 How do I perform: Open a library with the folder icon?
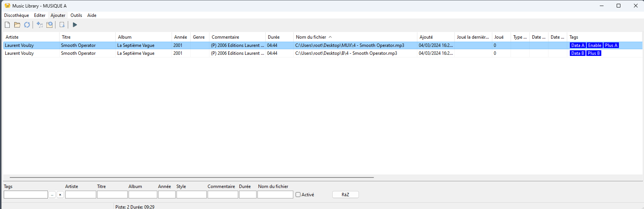coord(17,25)
